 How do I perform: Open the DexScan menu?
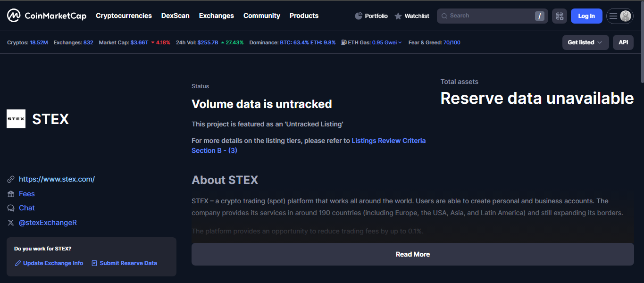[176, 16]
